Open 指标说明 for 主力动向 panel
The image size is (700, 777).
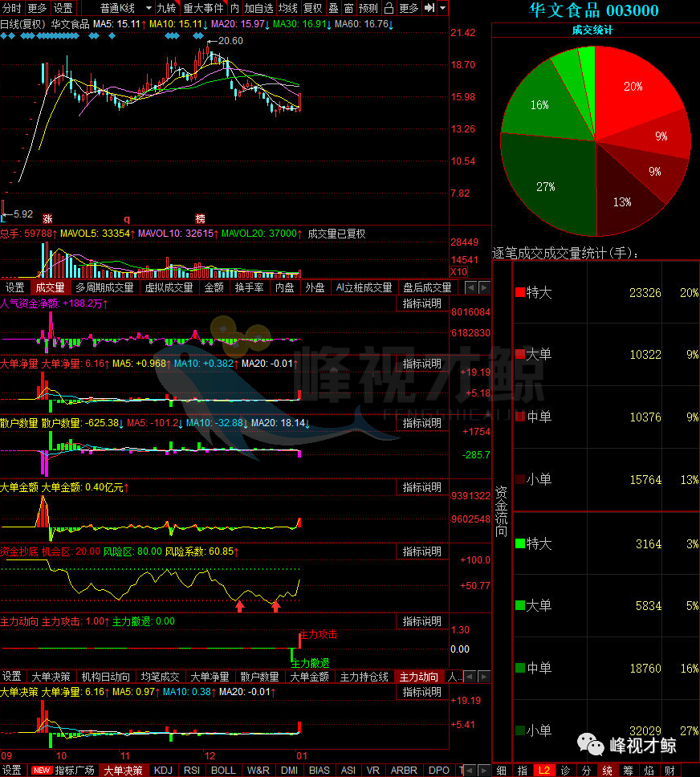click(x=422, y=621)
